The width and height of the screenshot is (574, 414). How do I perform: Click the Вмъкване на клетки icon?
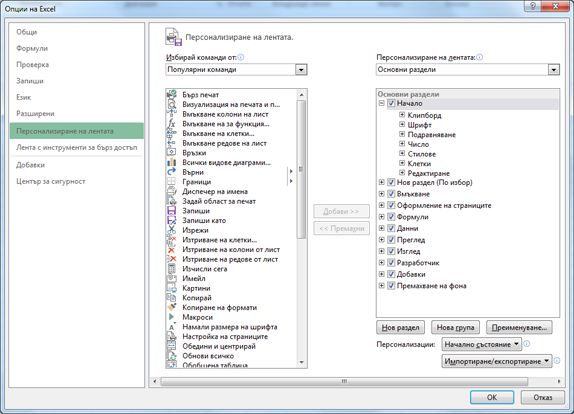click(x=171, y=134)
